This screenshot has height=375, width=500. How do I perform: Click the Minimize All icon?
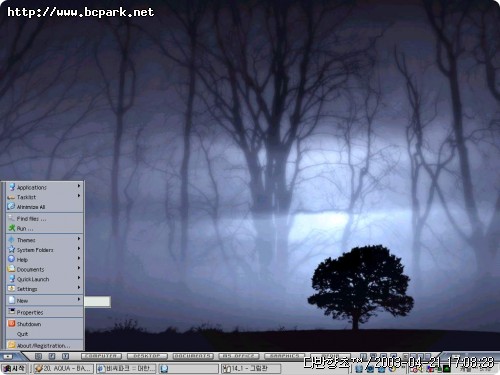click(x=12, y=207)
